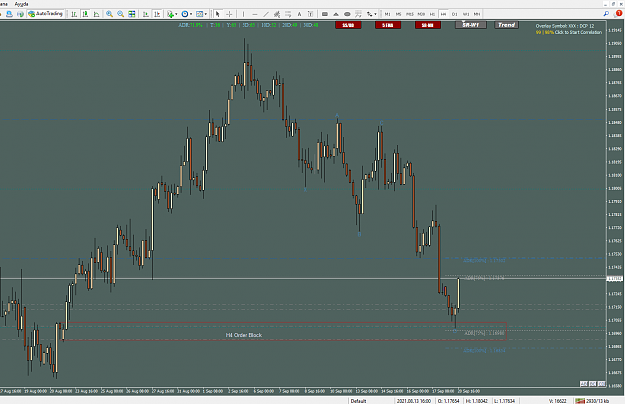This screenshot has width=625, height=404.
Task: Switch to W1 timeframe
Action: [x=466, y=14]
